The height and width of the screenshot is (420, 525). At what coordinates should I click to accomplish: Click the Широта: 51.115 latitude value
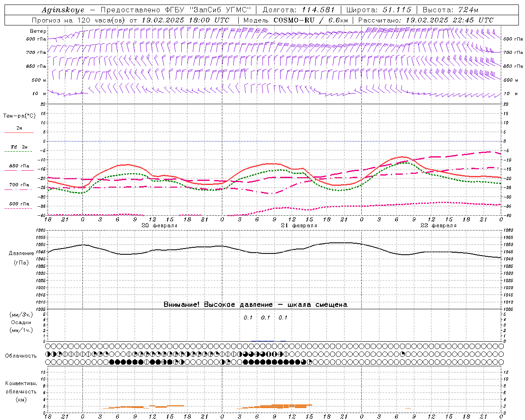click(x=379, y=10)
